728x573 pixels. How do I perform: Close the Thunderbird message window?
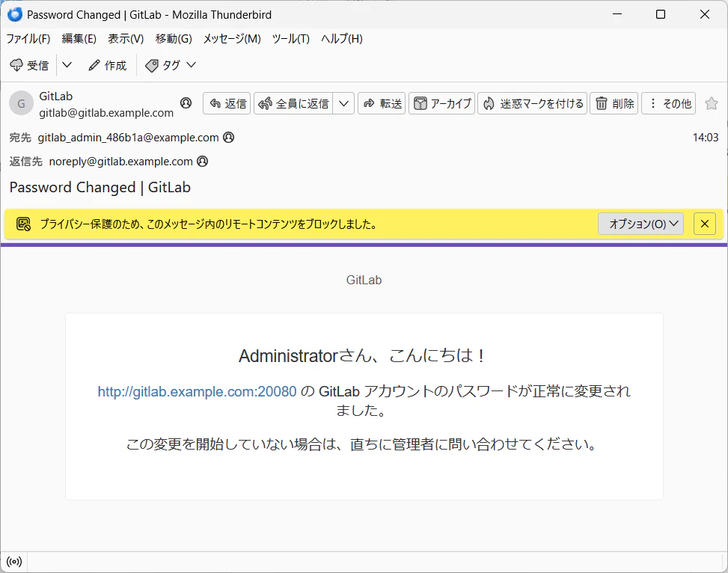(x=705, y=14)
